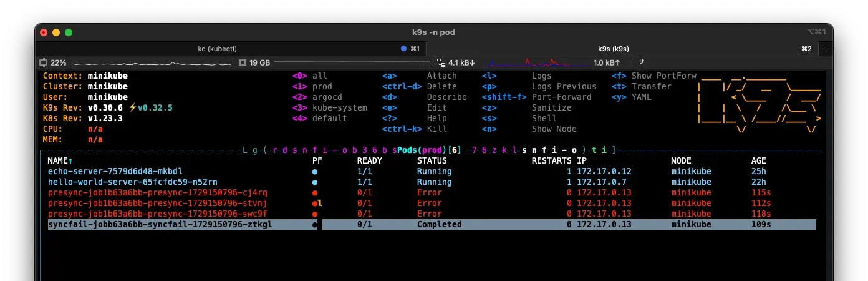Click the memory 19 GB status icon
The height and width of the screenshot is (281, 868).
point(243,63)
